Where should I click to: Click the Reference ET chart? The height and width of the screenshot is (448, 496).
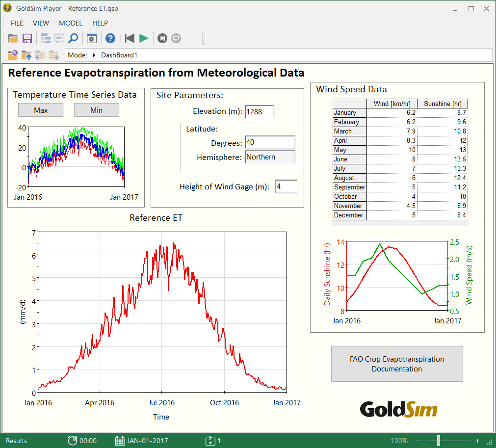pyautogui.click(x=162, y=312)
